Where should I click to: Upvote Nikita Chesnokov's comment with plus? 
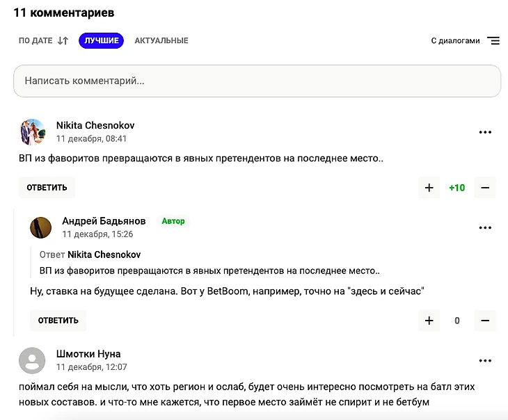pos(429,188)
